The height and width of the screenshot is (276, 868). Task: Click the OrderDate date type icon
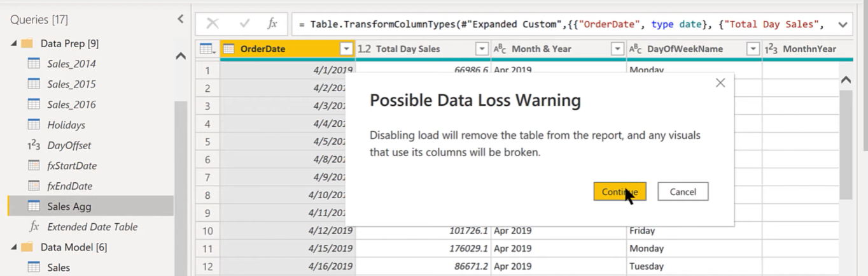coord(229,49)
